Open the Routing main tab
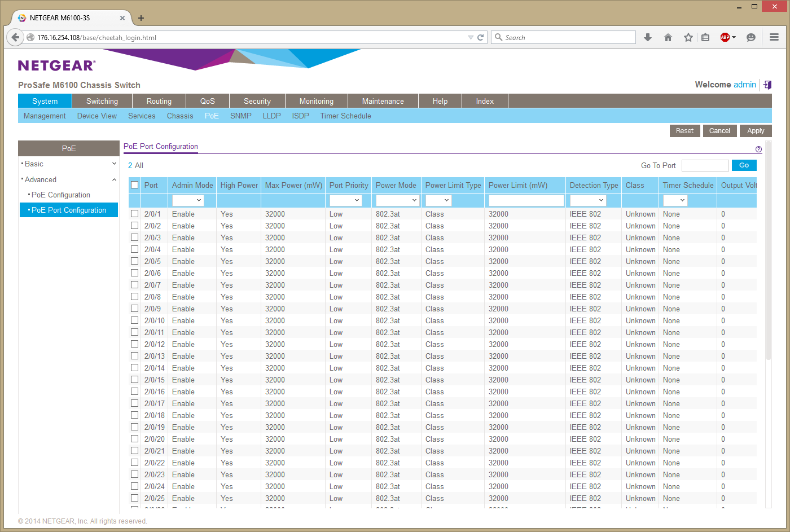This screenshot has width=790, height=532. (159, 101)
